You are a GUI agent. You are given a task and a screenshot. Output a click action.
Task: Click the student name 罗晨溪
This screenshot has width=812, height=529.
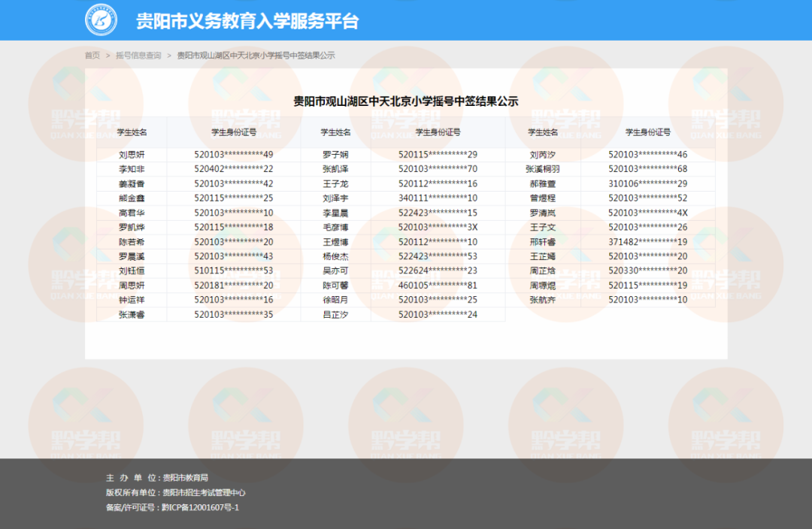(132, 256)
